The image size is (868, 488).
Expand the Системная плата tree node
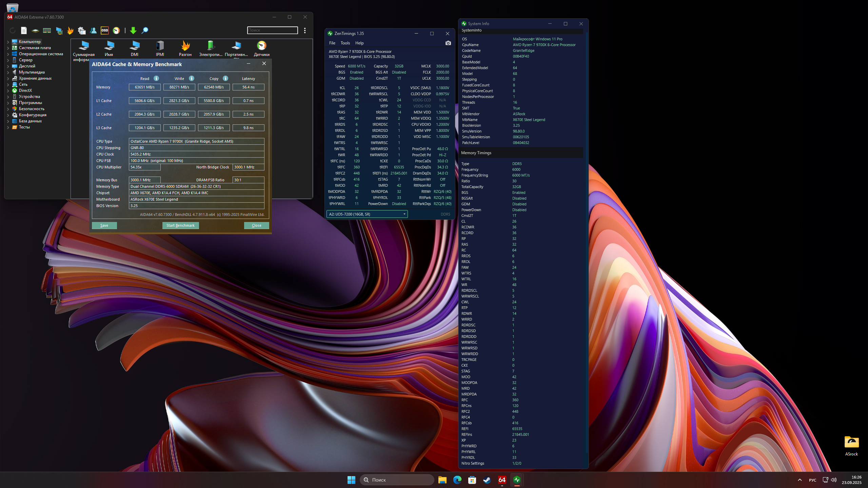[8, 48]
